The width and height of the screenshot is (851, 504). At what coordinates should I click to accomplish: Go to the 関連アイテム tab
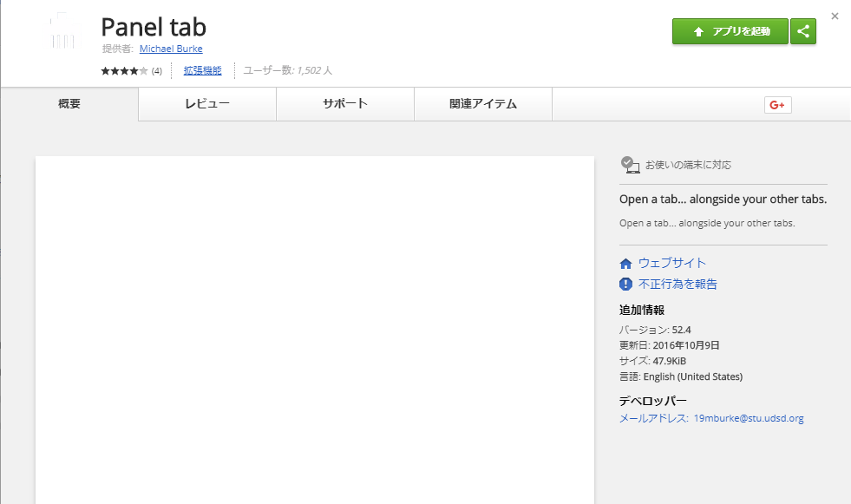pos(483,104)
